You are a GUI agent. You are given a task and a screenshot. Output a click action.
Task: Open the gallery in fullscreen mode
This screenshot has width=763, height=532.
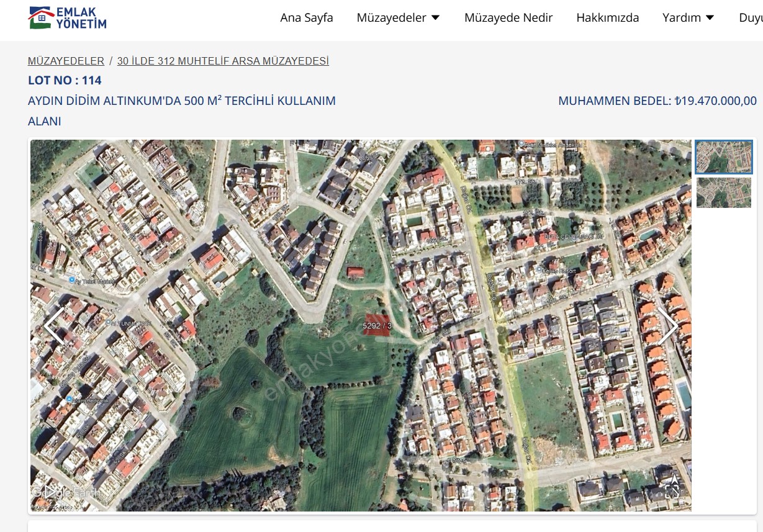672,491
